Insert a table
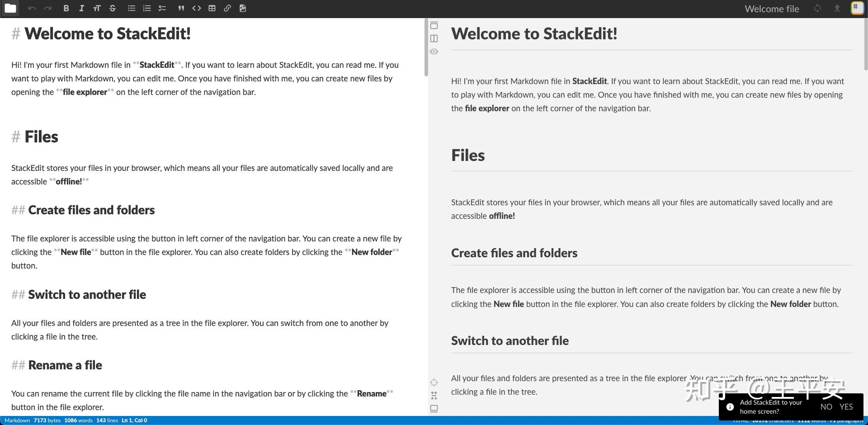This screenshot has width=868, height=425. pyautogui.click(x=212, y=8)
